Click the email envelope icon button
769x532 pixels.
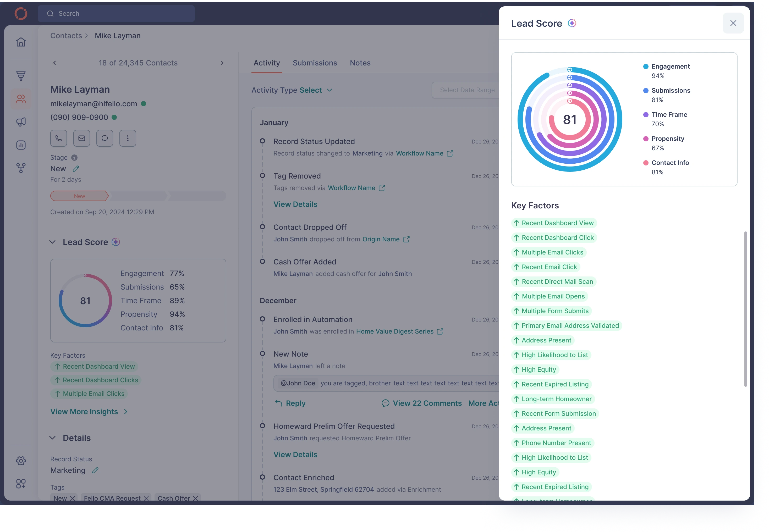(x=82, y=138)
